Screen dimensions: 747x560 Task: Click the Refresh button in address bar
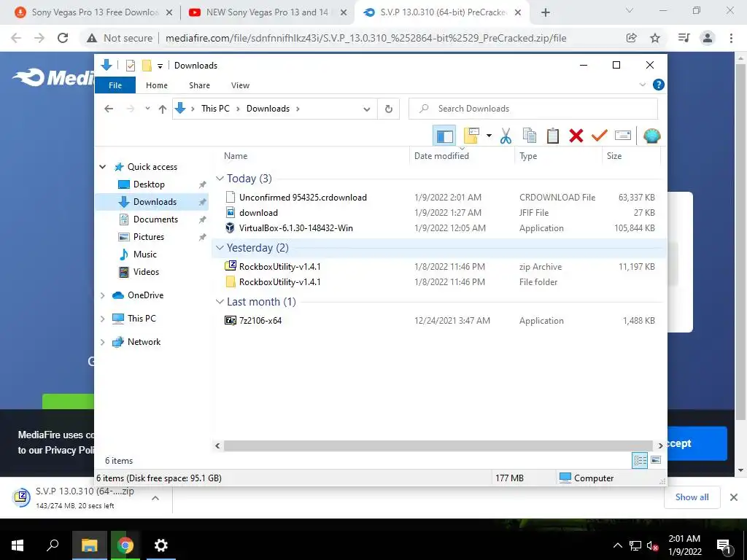pyautogui.click(x=389, y=109)
